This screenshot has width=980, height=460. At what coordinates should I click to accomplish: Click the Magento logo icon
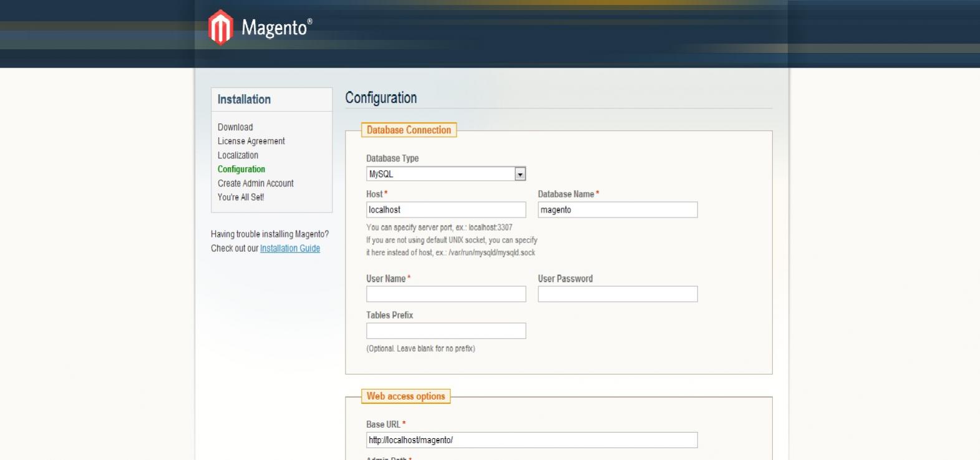pyautogui.click(x=220, y=27)
